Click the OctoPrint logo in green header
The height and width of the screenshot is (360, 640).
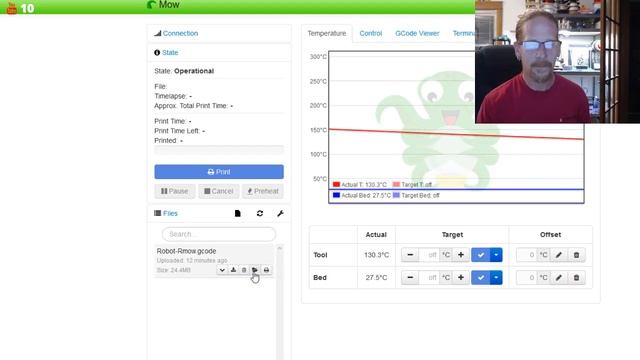click(151, 4)
